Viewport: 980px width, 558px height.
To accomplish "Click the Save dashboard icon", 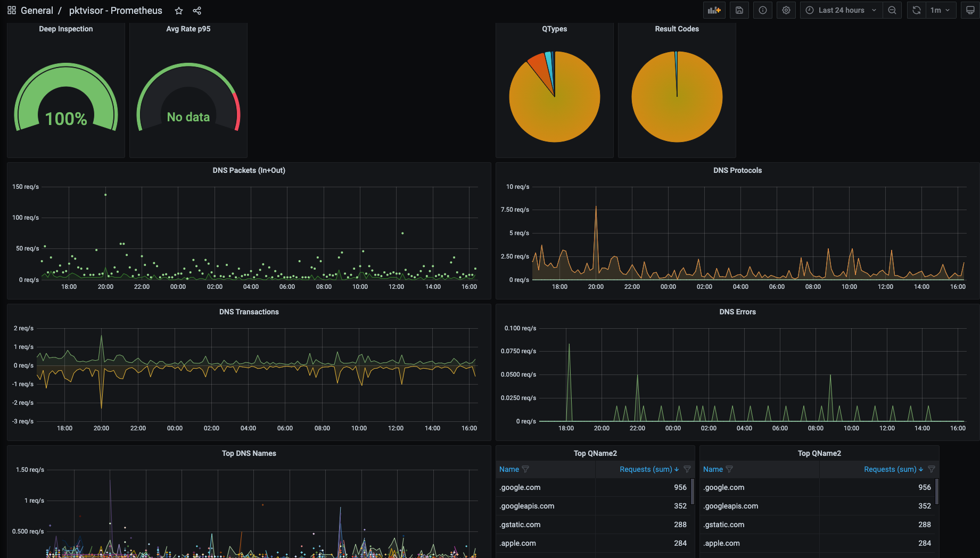I will (739, 10).
